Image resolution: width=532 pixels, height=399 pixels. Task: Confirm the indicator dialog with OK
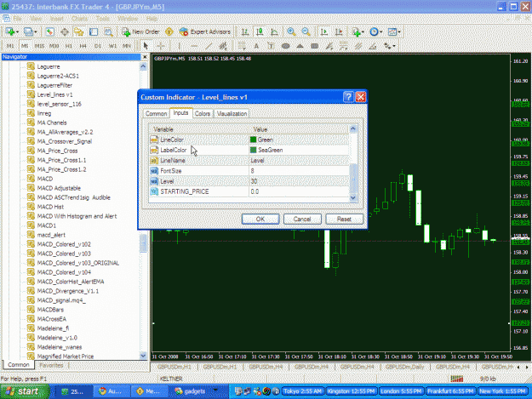coord(260,219)
